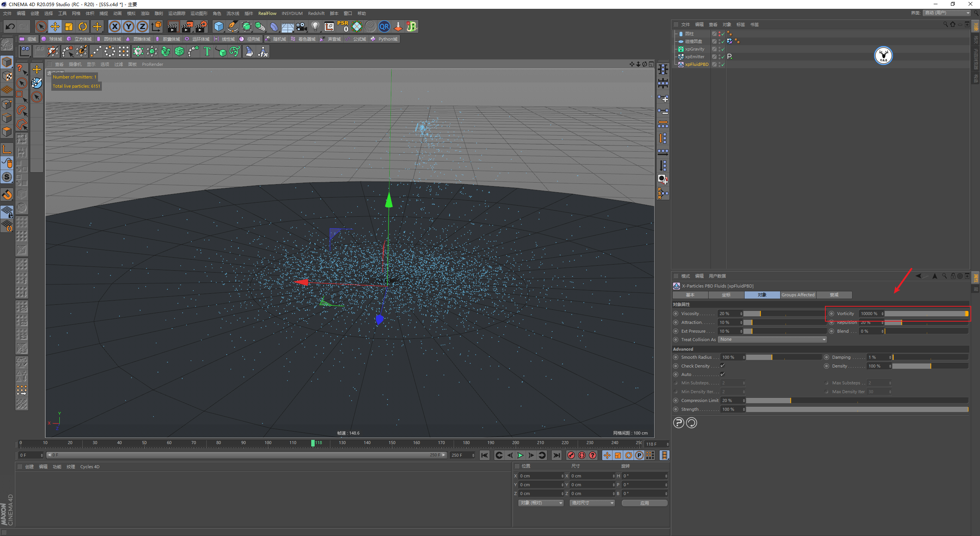The height and width of the screenshot is (536, 980).
Task: Click the Undo arrow icon
Action: 10,26
